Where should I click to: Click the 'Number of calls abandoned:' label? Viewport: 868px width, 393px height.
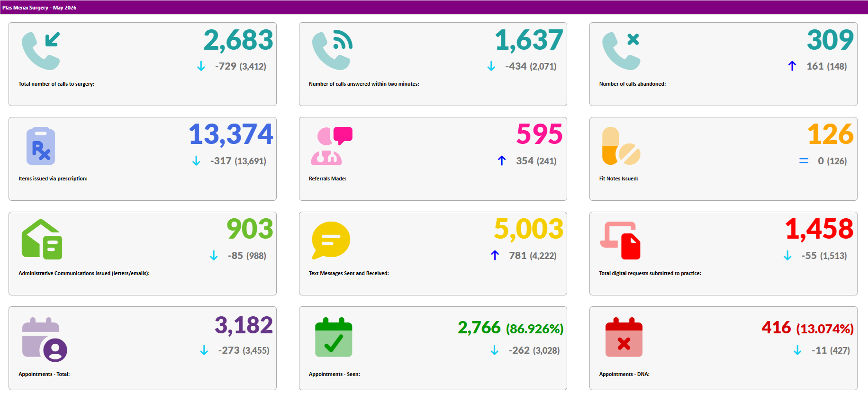[x=633, y=84]
